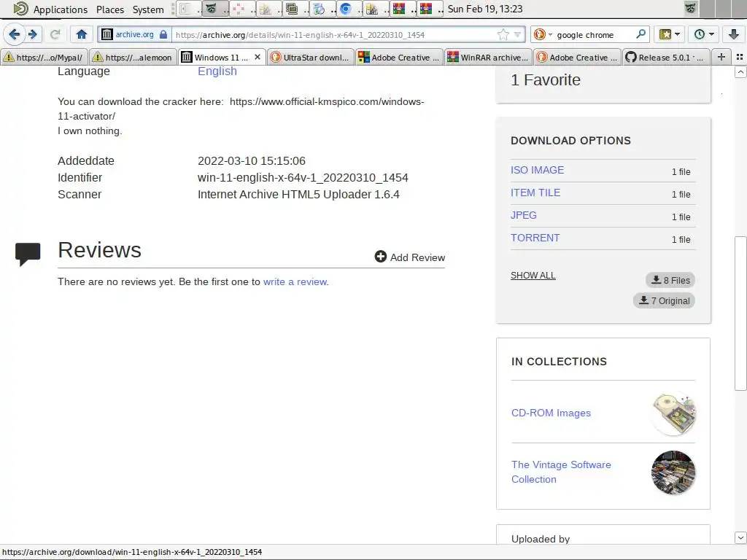This screenshot has width=747, height=560.
Task: Click the scrollbar down arrow
Action: pos(740,537)
